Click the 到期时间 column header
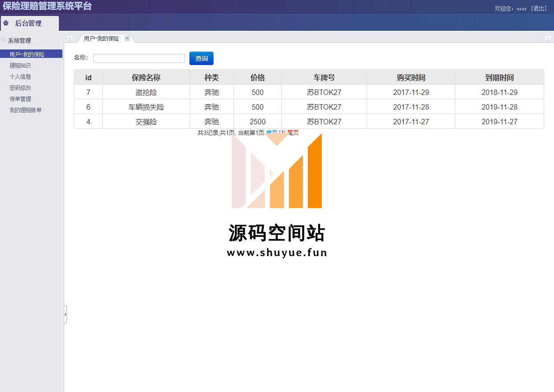This screenshot has height=392, width=554. tap(500, 78)
